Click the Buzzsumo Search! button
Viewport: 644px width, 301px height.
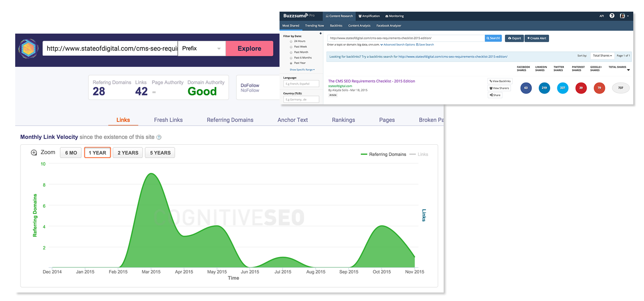pyautogui.click(x=493, y=38)
